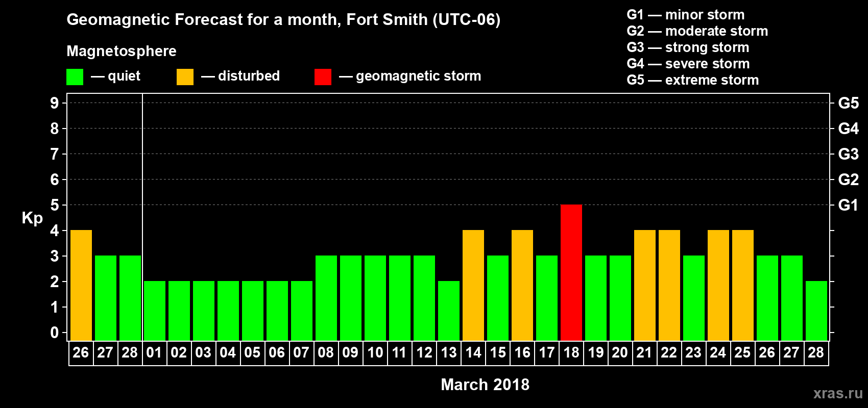Click the G4 label on the right axis
This screenshot has width=868, height=408.
(849, 129)
